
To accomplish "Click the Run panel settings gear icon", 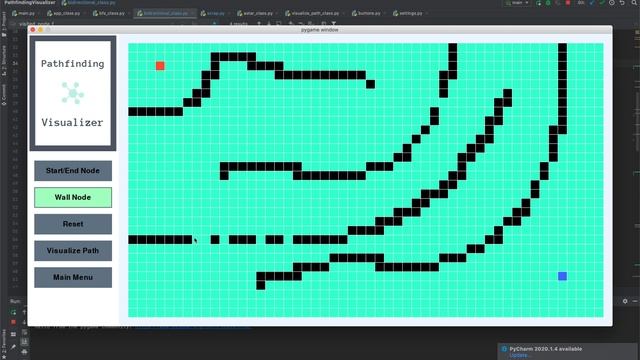I will coord(625,301).
